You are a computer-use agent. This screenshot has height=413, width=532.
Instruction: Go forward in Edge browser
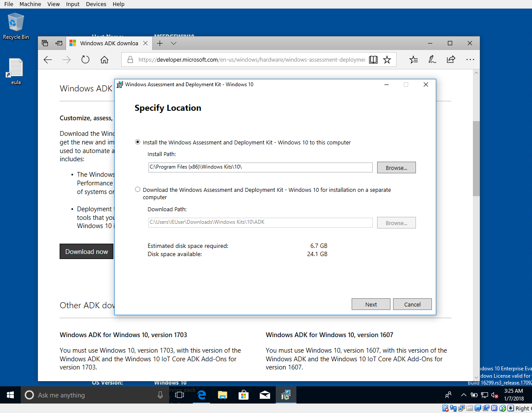[66, 59]
